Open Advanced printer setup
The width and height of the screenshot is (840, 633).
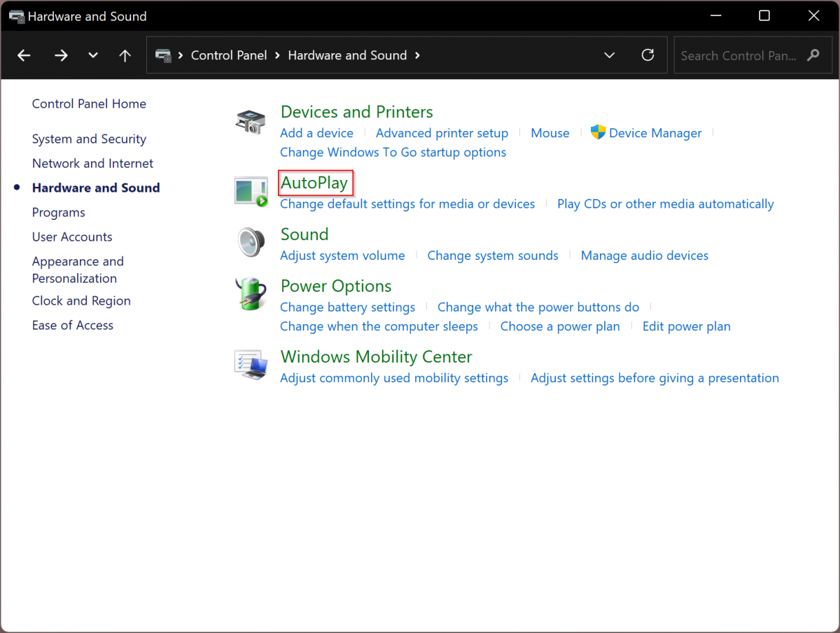(x=442, y=133)
